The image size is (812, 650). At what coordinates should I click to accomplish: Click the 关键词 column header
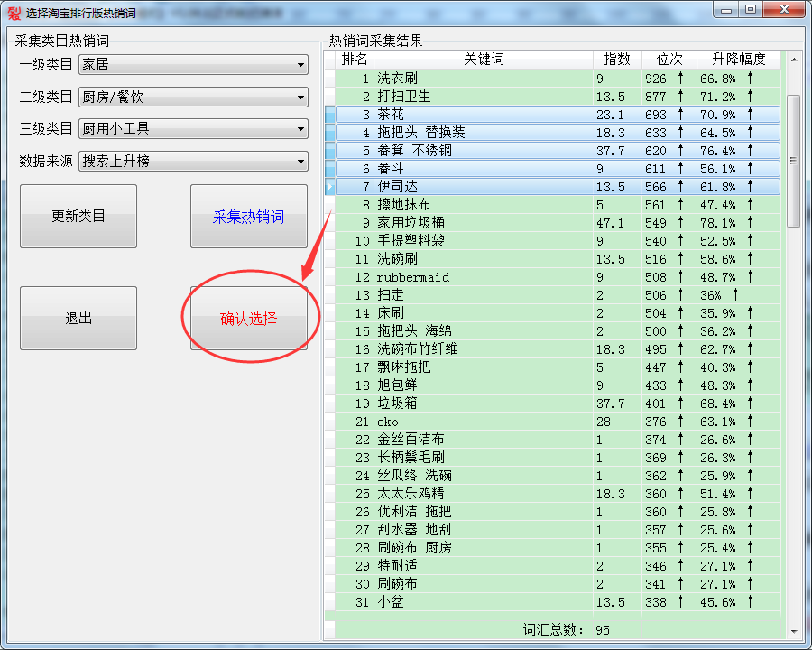pyautogui.click(x=484, y=60)
